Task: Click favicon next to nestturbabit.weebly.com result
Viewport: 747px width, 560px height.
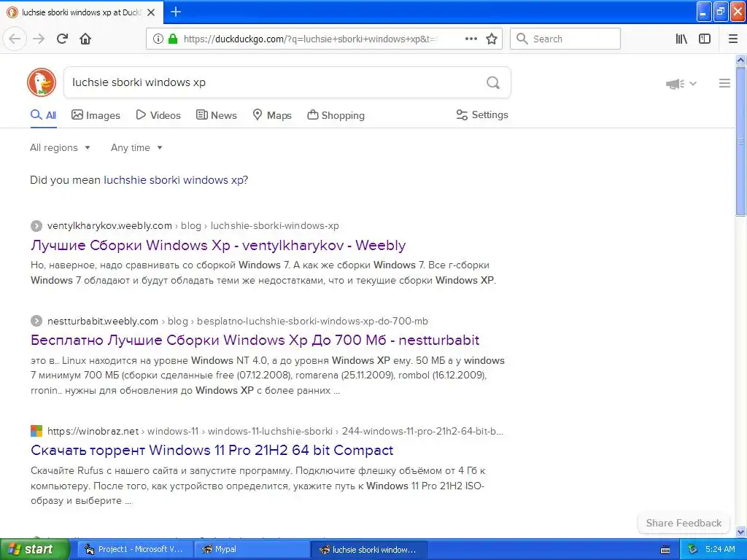Action: (x=36, y=321)
